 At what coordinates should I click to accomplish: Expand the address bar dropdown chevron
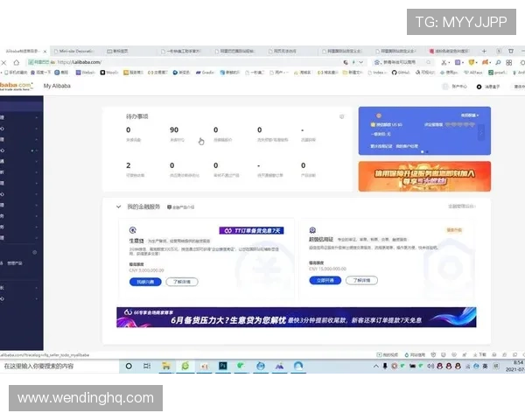[x=360, y=62]
